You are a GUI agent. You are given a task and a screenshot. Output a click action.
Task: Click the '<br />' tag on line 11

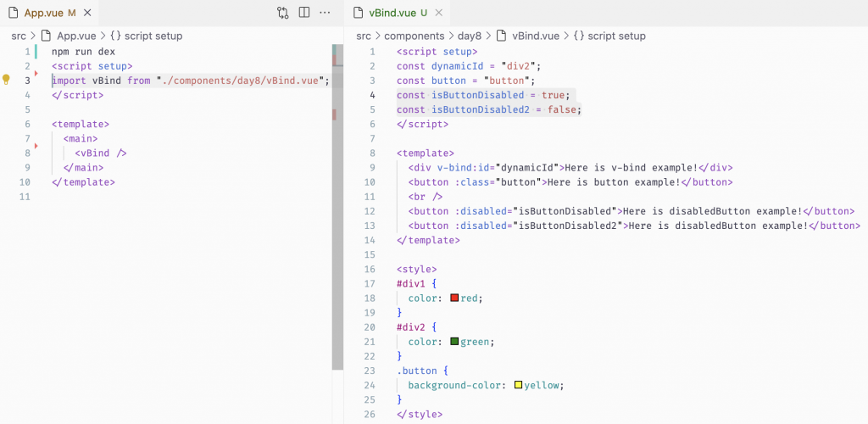point(426,197)
